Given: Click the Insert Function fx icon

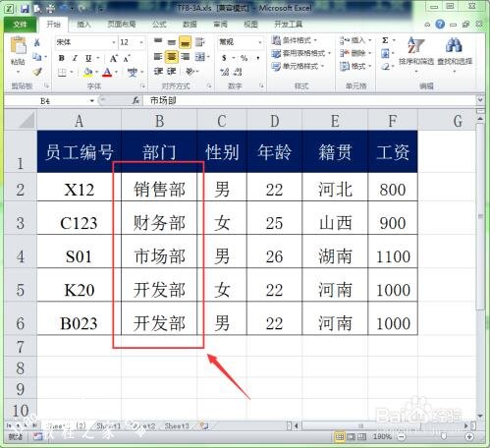Looking at the screenshot, I should click(x=136, y=100).
